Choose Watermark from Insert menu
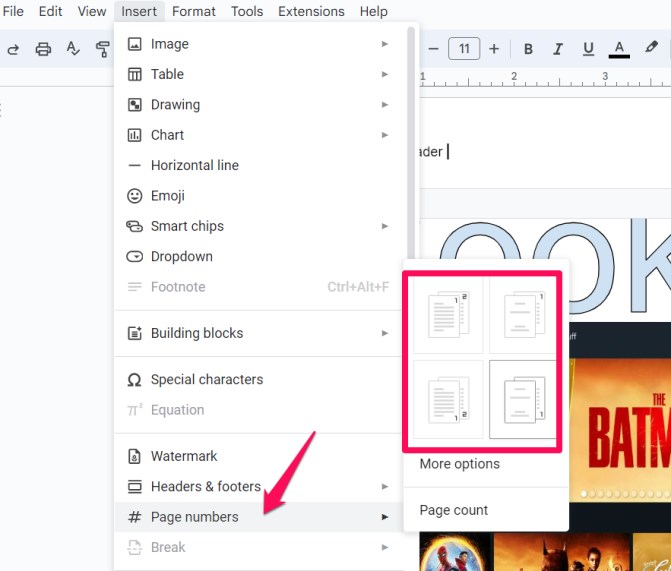Viewport: 671px width, 571px height. tap(259, 456)
